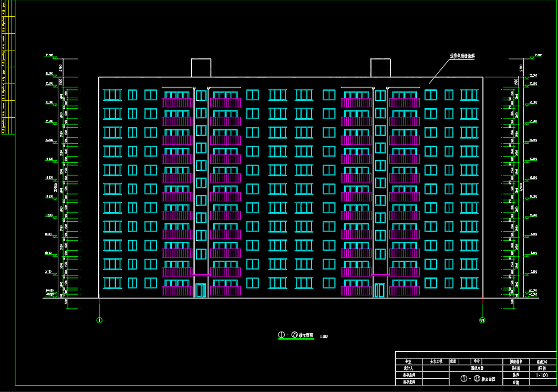Click the 专业 label in the title block
The width and height of the screenshot is (558, 392).
408,362
